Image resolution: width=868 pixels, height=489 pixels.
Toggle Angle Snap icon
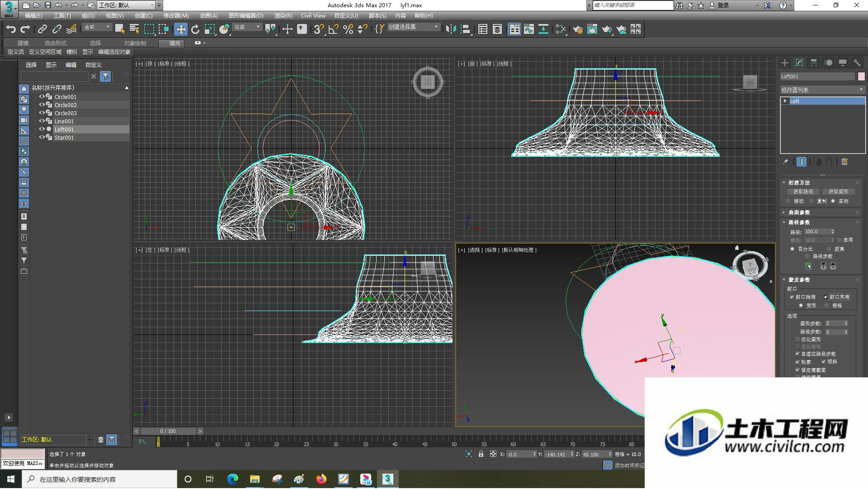pyautogui.click(x=333, y=29)
